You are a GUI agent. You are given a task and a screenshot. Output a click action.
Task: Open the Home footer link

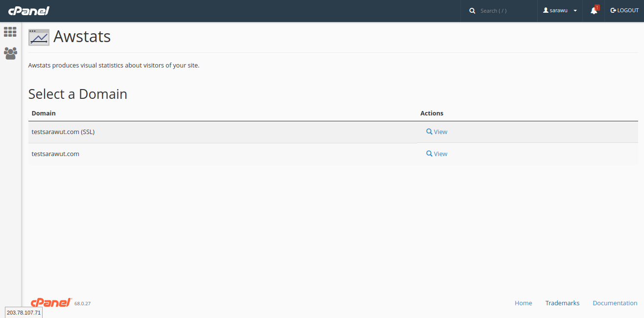(523, 303)
